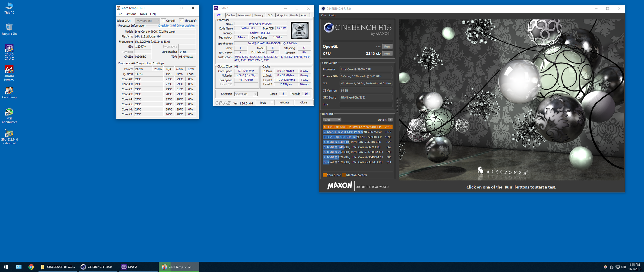Image resolution: width=644 pixels, height=272 pixels.
Task: Click the Core Temp title bar icon
Action: pyautogui.click(x=118, y=8)
